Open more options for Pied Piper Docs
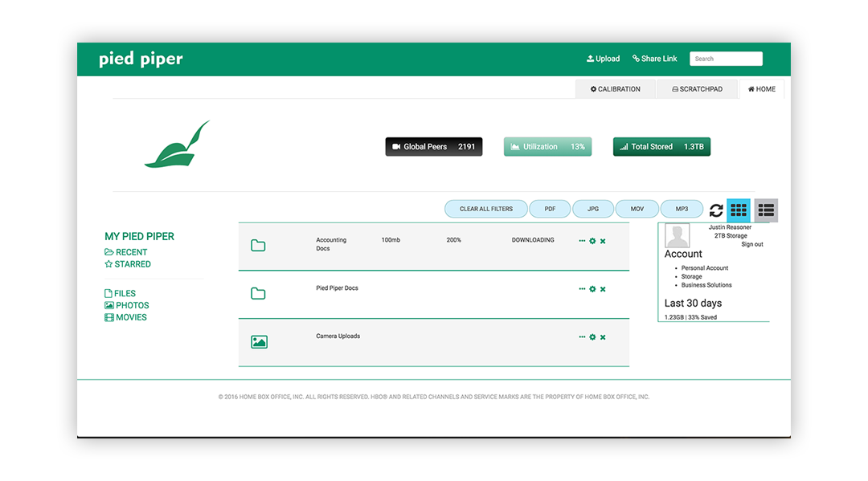 (582, 288)
